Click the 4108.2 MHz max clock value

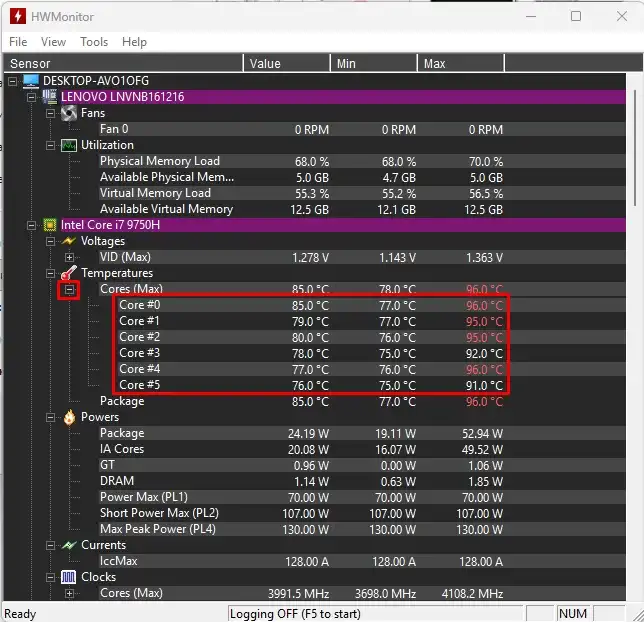click(x=472, y=594)
